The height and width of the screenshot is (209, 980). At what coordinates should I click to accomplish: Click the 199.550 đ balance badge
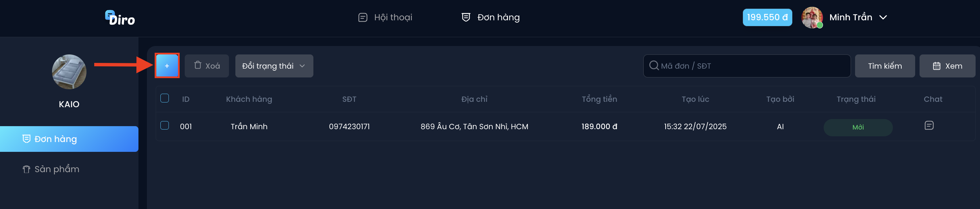(767, 18)
